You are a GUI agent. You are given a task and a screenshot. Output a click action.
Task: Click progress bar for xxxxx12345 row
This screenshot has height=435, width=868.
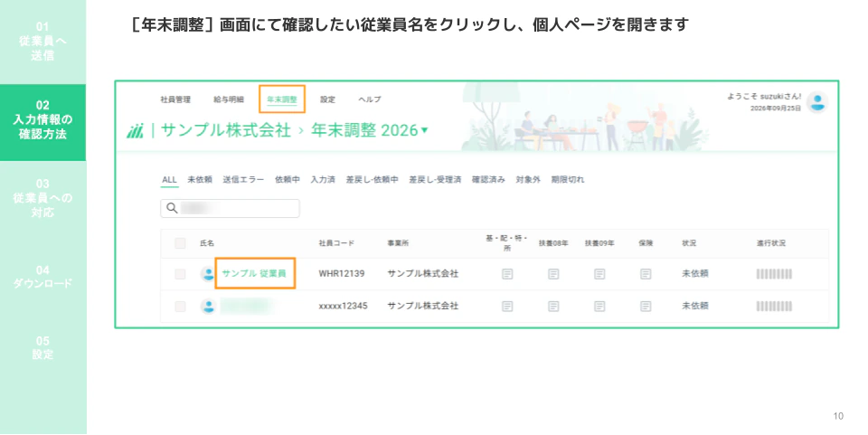[x=774, y=306]
